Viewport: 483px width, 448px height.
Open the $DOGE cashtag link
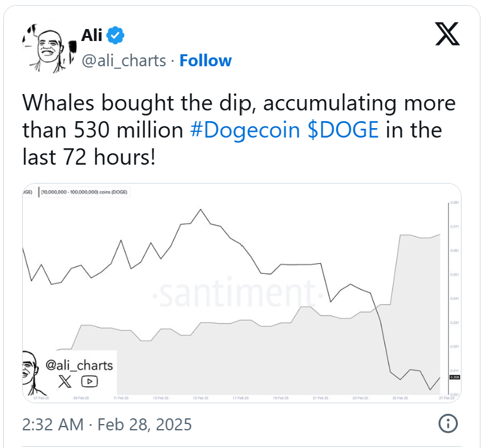343,129
